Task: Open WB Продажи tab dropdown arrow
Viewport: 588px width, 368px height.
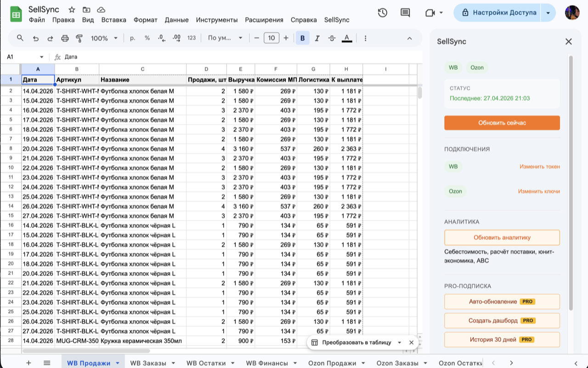Action: click(x=118, y=363)
